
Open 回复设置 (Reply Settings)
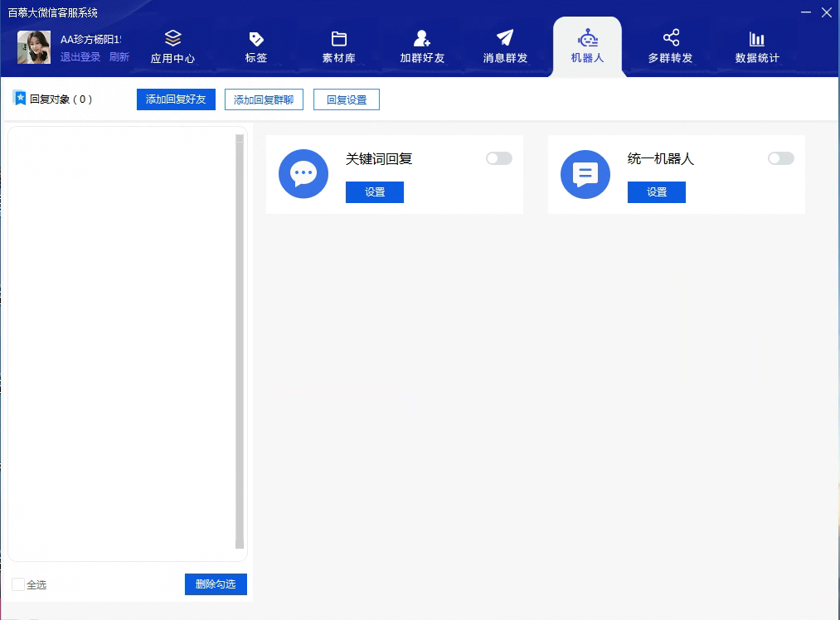click(346, 99)
